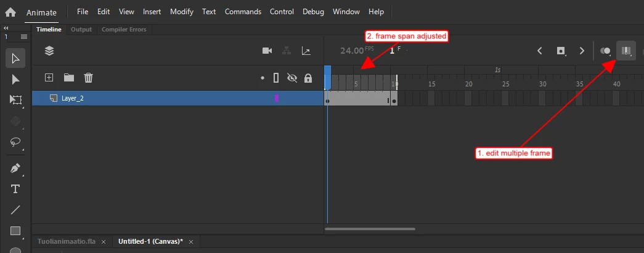Open the layer view options icon

[49, 51]
